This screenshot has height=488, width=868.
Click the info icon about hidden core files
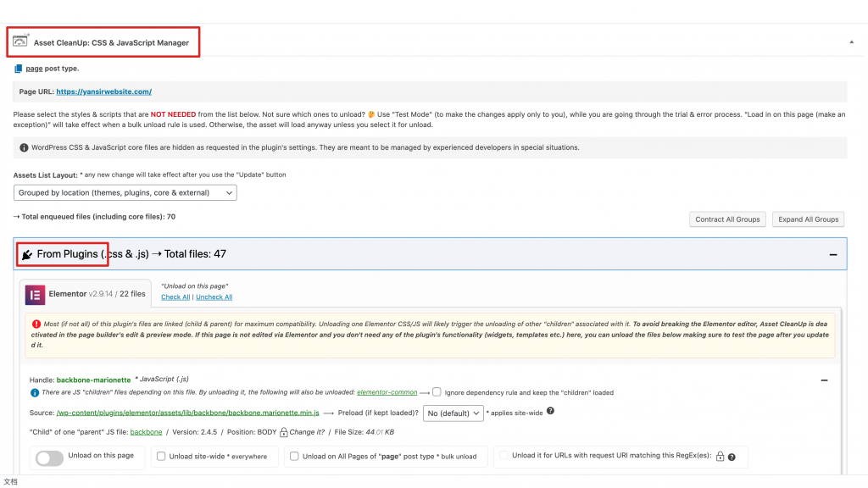click(24, 147)
